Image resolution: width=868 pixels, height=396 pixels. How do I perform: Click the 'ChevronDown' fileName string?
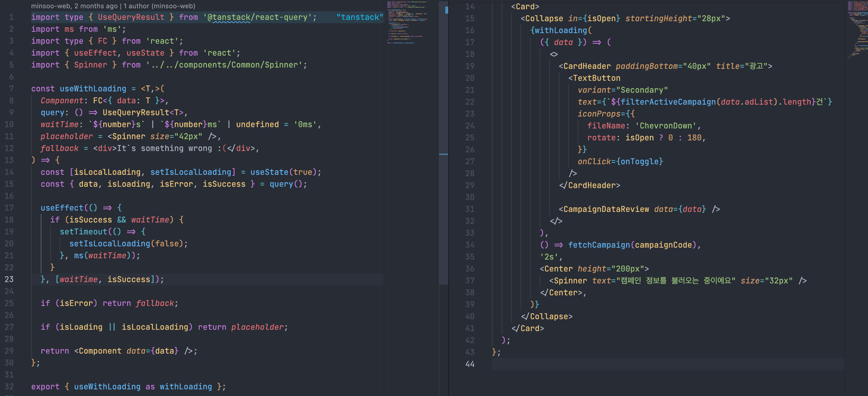click(x=666, y=126)
